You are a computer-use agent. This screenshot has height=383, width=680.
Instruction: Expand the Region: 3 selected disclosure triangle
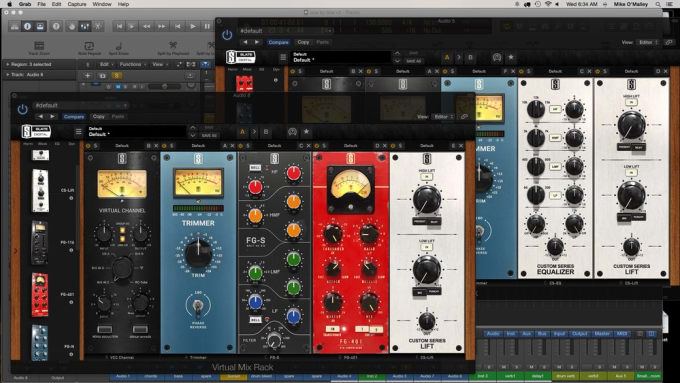click(7, 64)
